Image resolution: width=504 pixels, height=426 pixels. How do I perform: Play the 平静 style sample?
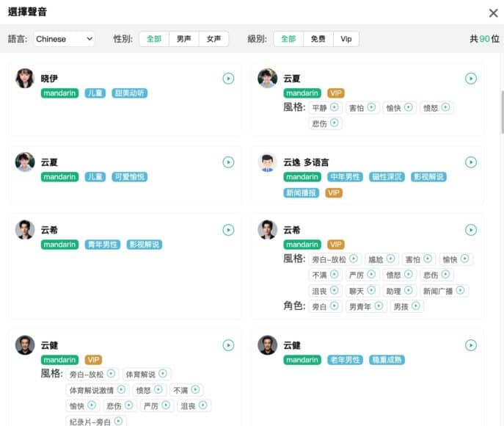[x=334, y=107]
